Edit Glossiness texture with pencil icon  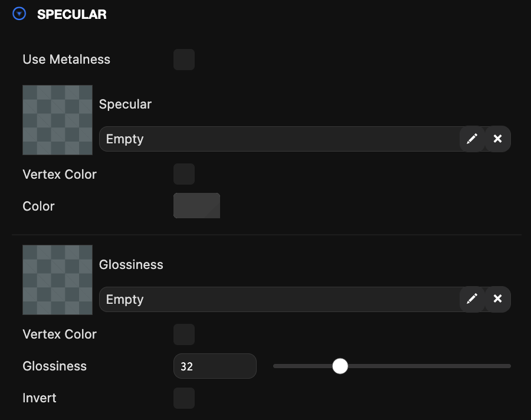[x=472, y=299]
